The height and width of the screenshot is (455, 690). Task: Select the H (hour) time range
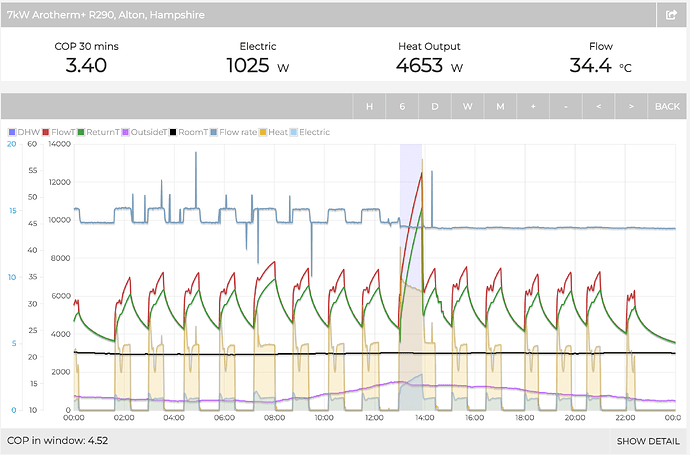[369, 106]
